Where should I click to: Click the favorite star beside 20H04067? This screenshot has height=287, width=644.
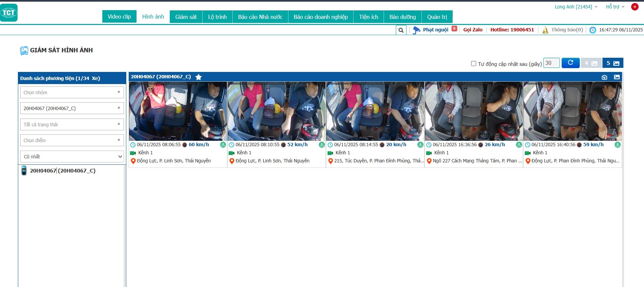pyautogui.click(x=199, y=77)
